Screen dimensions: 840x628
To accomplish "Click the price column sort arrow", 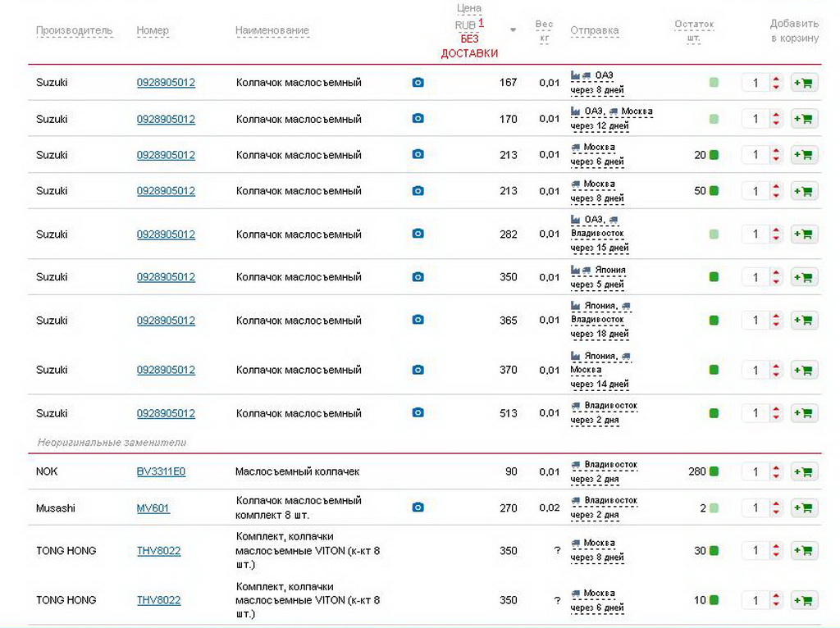I will tap(513, 30).
